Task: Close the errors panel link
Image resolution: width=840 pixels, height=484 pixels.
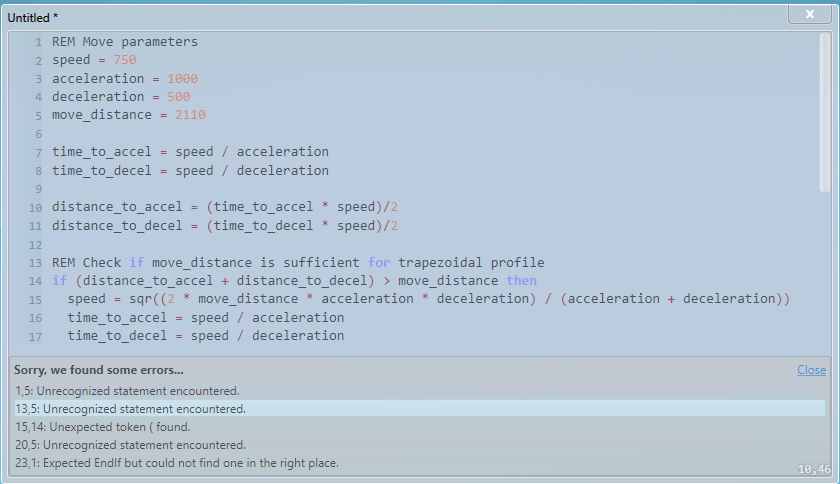Action: click(x=811, y=370)
